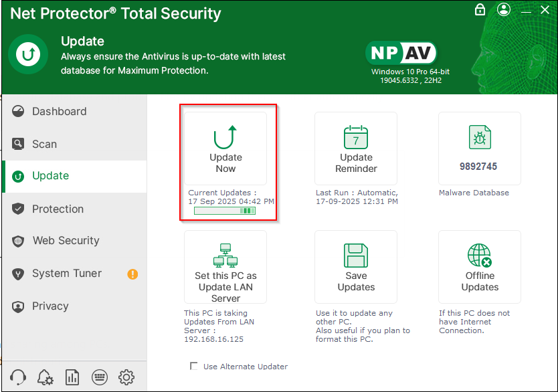Open settings gear in bottom bar
Screen dimensions: 558x392
(x=126, y=377)
